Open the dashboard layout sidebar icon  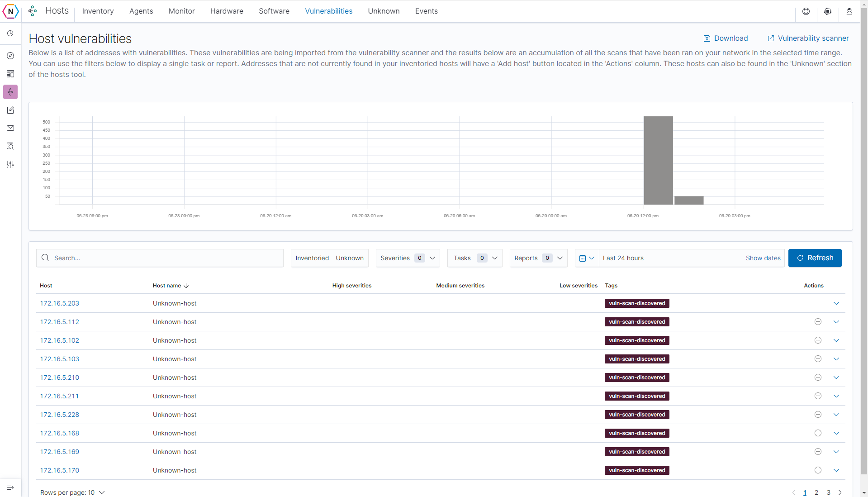click(x=10, y=74)
